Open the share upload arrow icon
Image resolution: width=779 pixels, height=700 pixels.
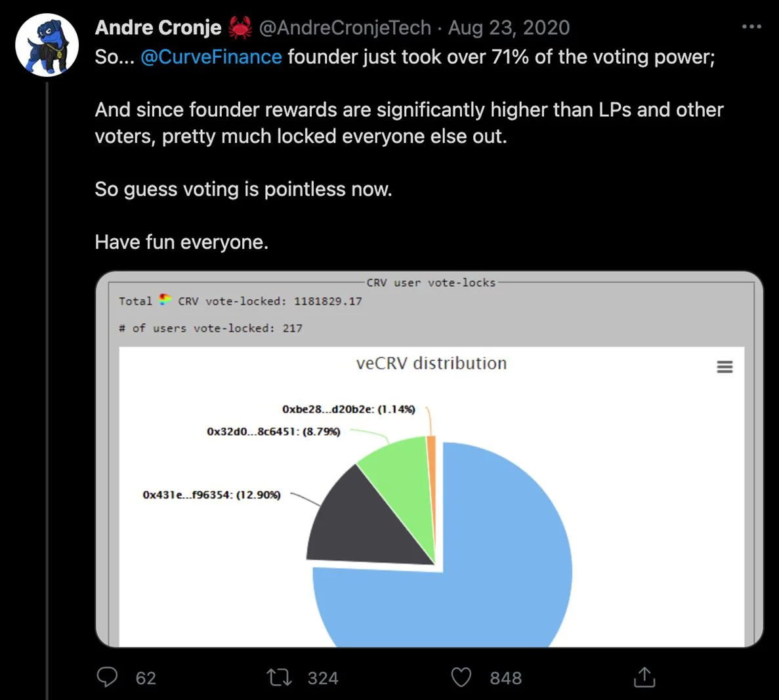coord(644,677)
